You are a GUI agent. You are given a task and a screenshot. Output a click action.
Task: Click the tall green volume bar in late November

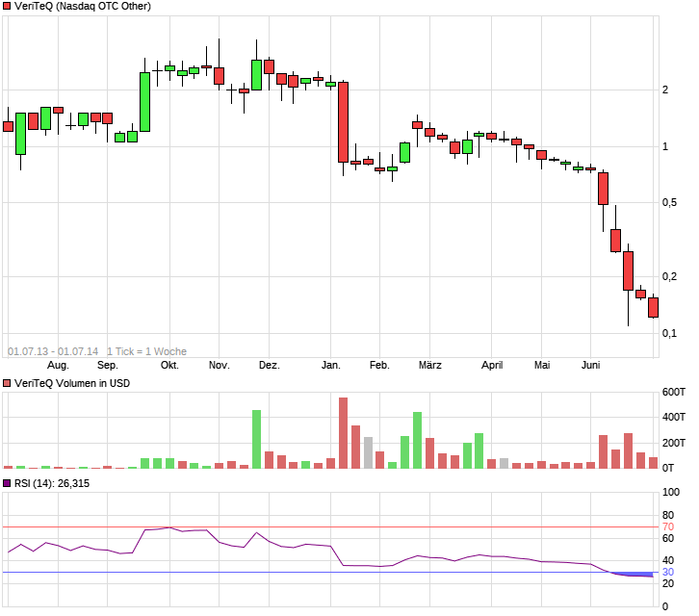point(256,439)
